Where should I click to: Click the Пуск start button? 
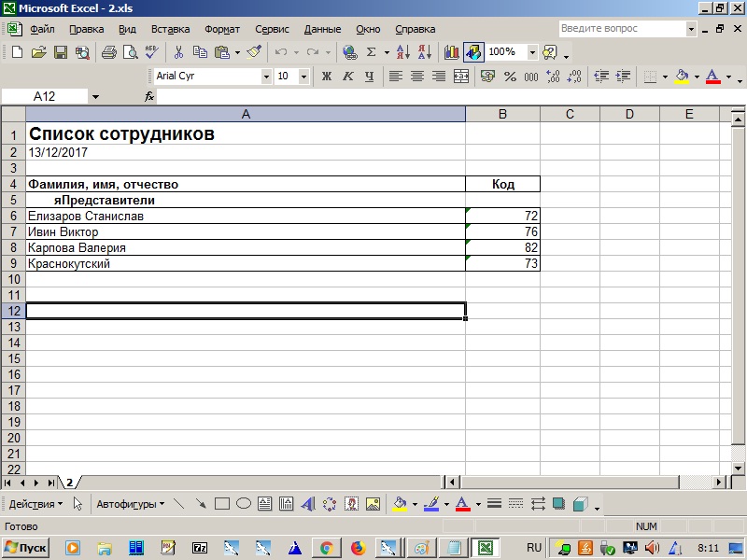click(x=26, y=547)
